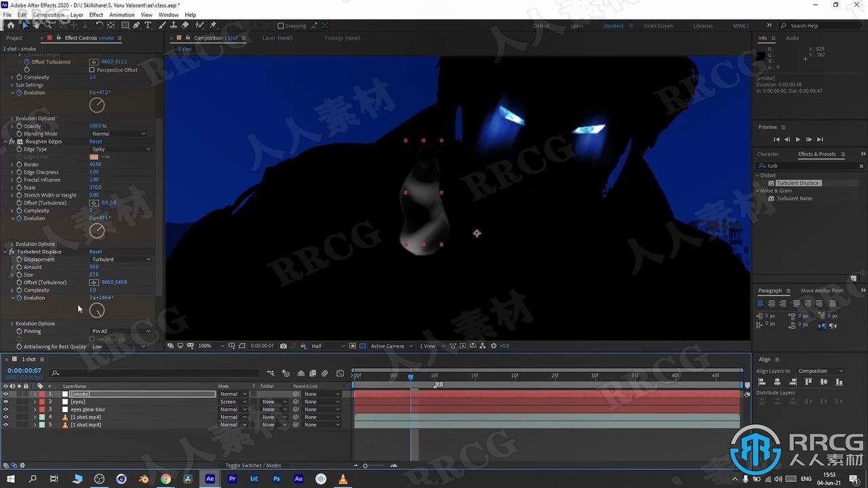Click Create New Animation preset icon
This screenshot has height=488, width=868.
tap(853, 278)
